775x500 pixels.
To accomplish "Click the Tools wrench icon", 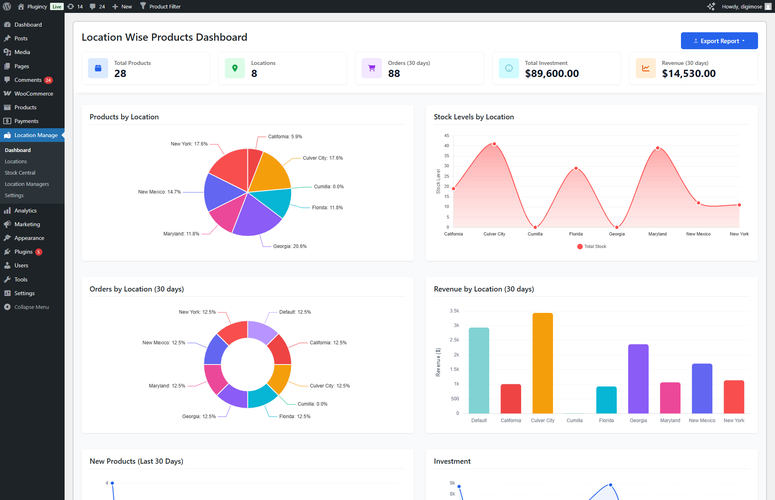I will click(x=7, y=279).
